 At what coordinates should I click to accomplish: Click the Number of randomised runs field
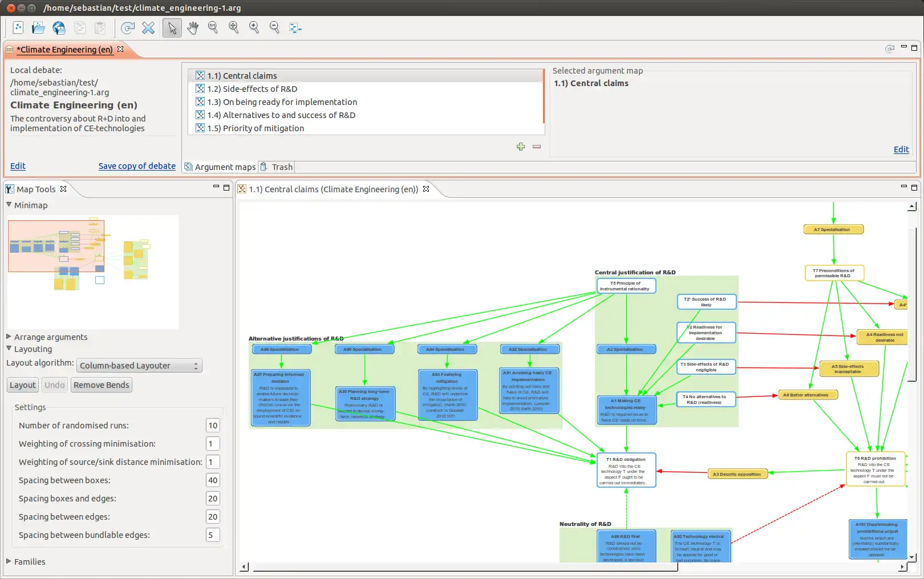[213, 426]
